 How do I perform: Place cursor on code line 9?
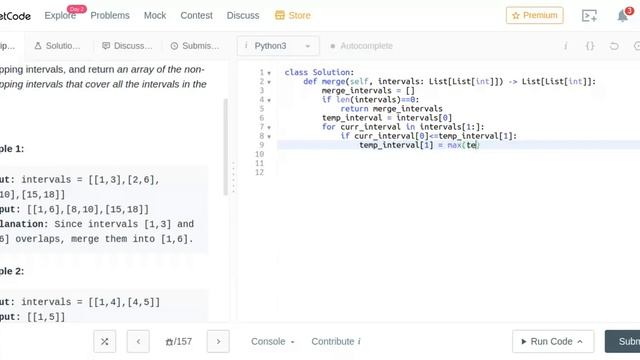coord(459,145)
